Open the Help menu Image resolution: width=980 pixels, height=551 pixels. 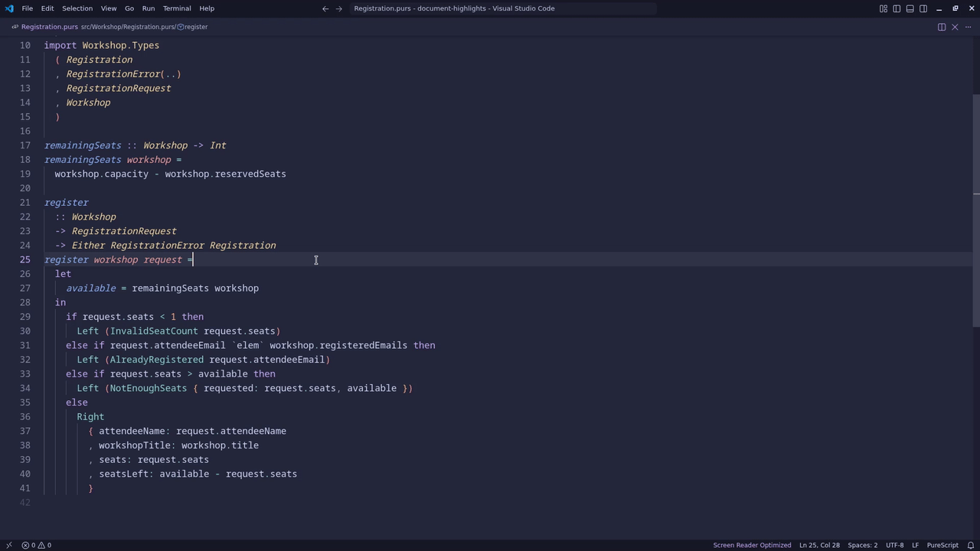pos(207,8)
